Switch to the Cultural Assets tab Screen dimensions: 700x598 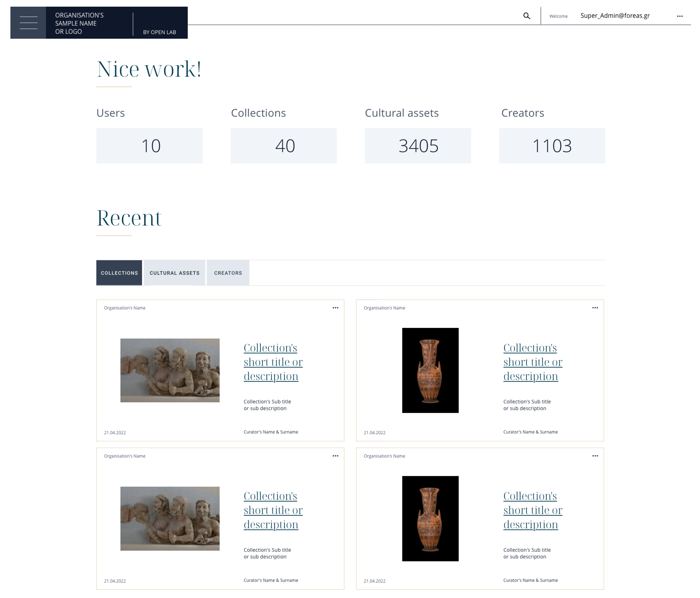pos(174,273)
